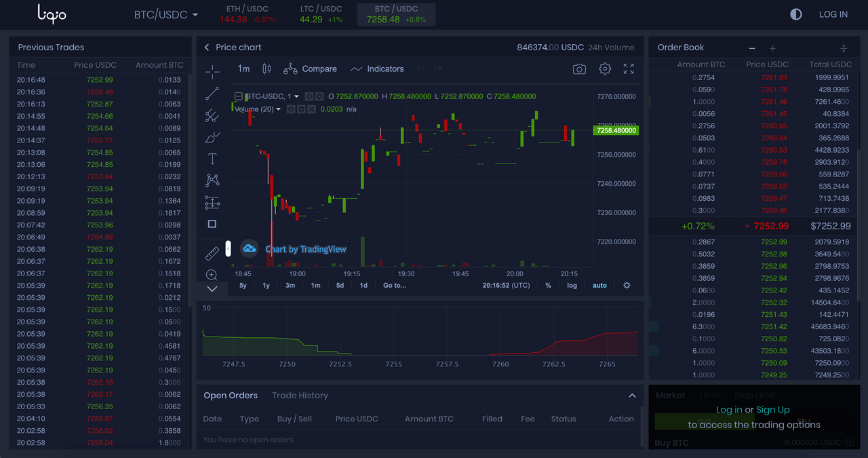Open the chart patterns tool

212,180
